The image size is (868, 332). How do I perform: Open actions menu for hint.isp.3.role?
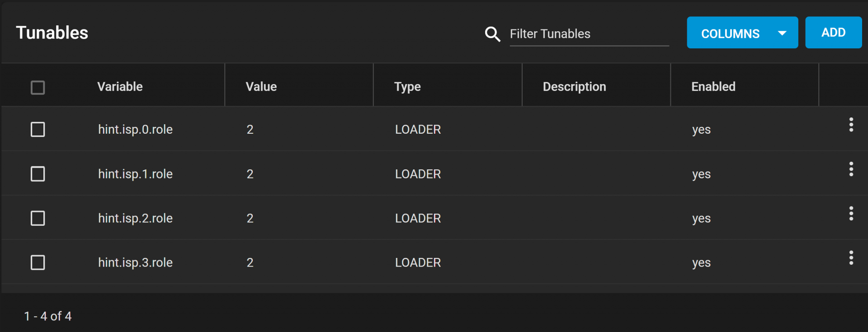pos(851,257)
